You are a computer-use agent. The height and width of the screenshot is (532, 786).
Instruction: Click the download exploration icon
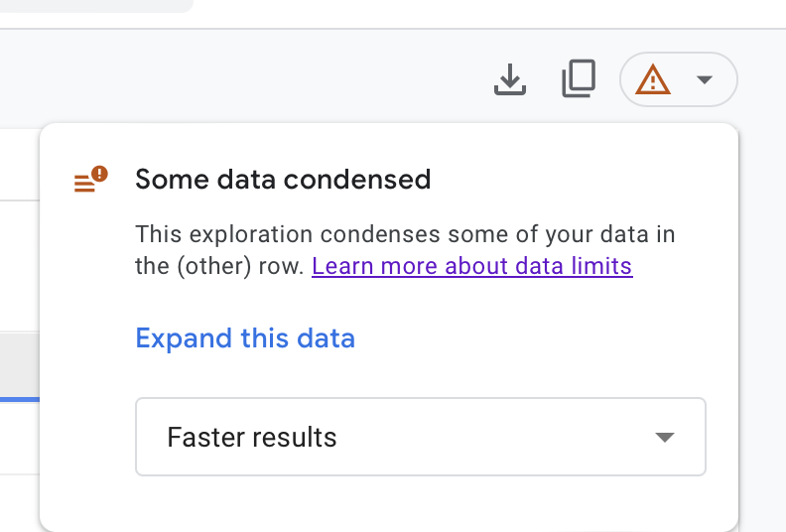point(509,79)
